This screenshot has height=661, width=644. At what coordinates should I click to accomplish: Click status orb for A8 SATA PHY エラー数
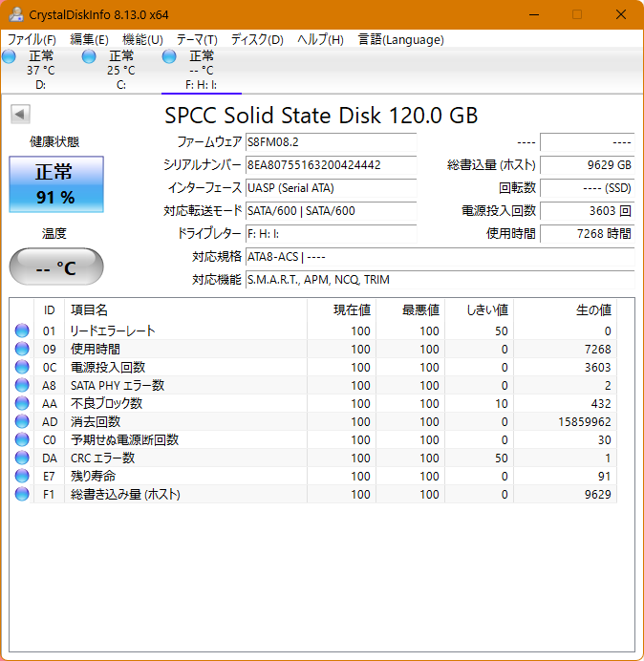click(22, 385)
